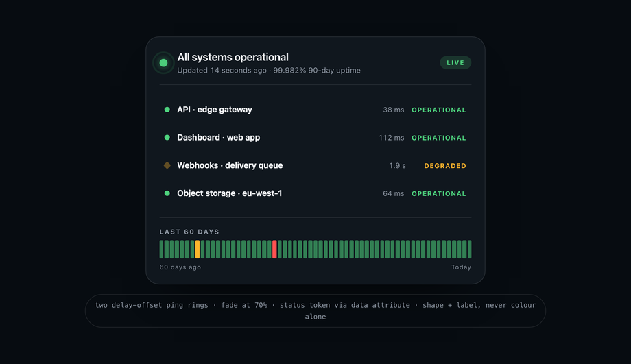Click the LIVE badge

455,63
